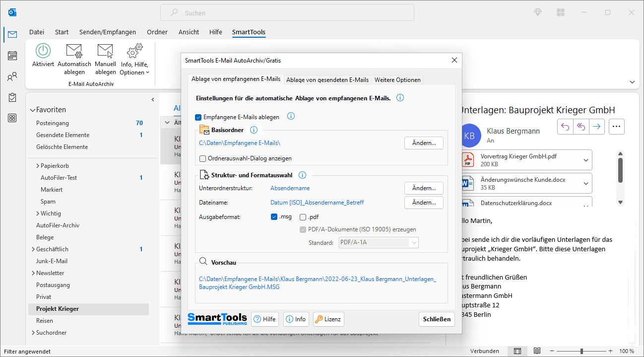Open the C:\Daten\Empfangene E-Mails\ path link
The image size is (644, 357).
[240, 143]
